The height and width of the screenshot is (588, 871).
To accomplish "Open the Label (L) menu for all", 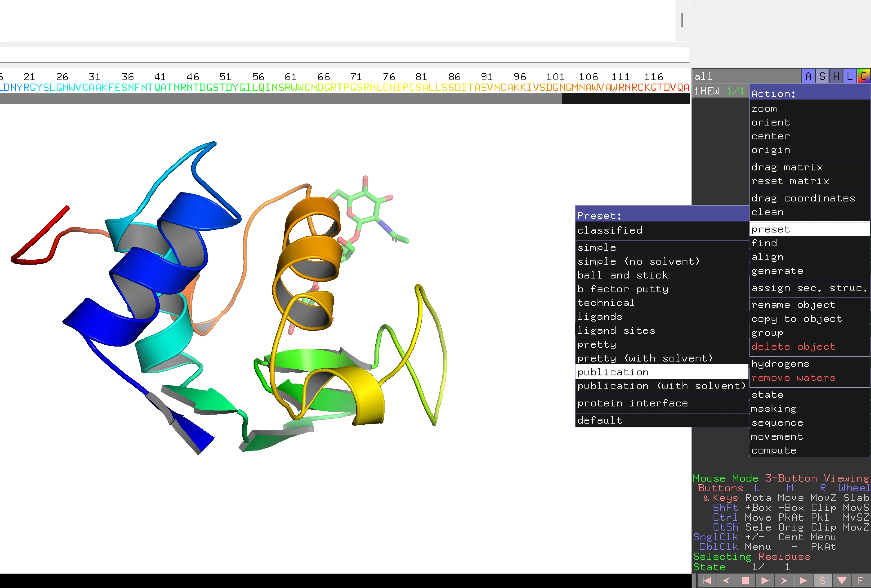I will point(850,76).
